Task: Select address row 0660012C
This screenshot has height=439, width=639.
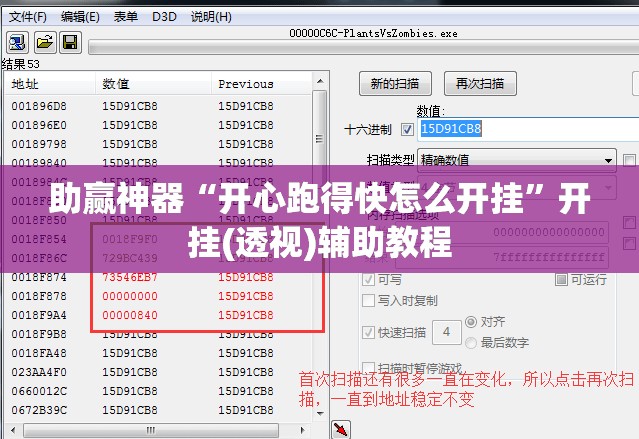Action: click(x=158, y=391)
